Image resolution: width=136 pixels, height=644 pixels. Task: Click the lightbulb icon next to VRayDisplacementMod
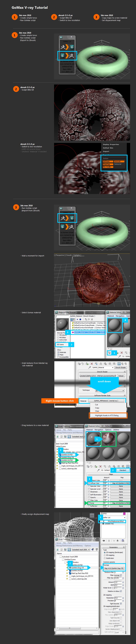pyautogui.click(x=104, y=521)
